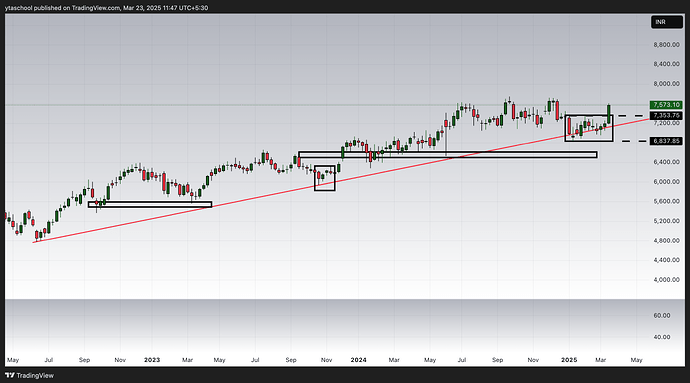Click the 60.00 indicator scale label
690x383 pixels.
click(x=662, y=315)
